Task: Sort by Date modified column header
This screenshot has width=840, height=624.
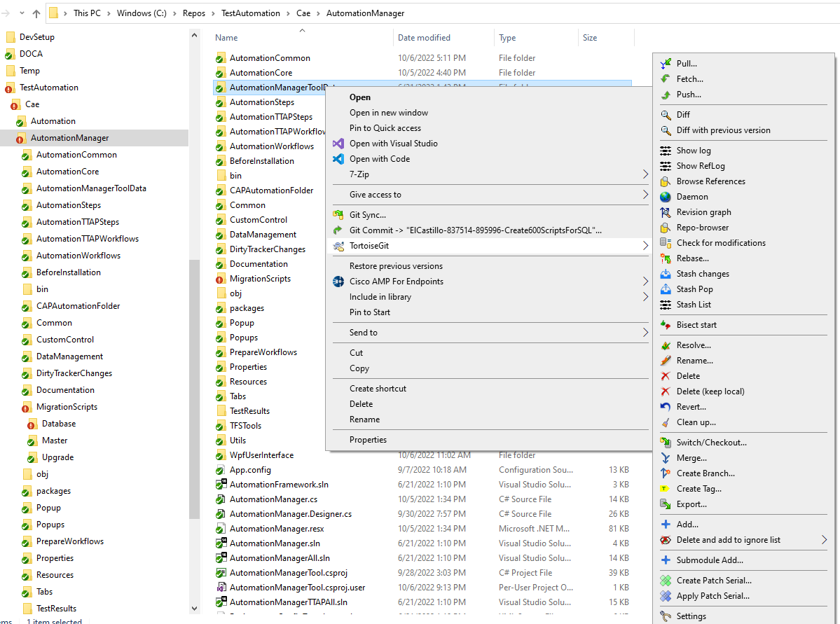Action: point(424,38)
